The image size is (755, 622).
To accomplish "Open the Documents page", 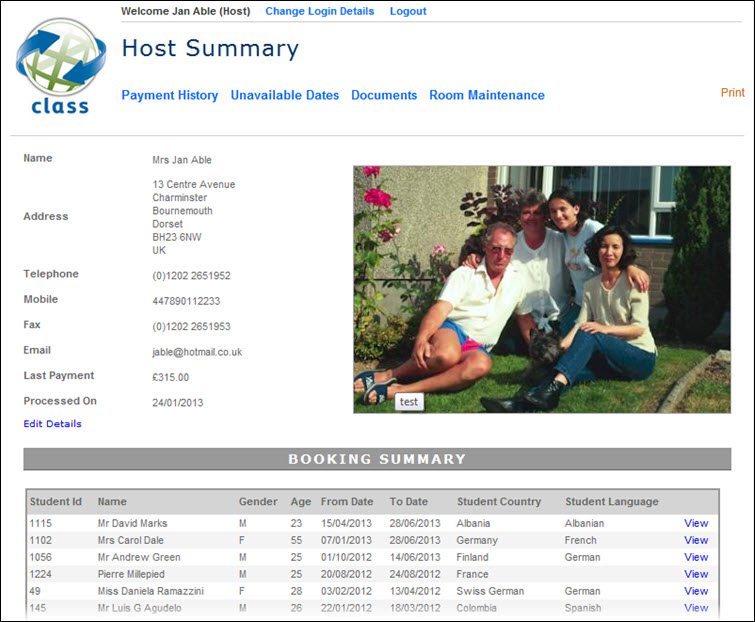I will [x=384, y=96].
